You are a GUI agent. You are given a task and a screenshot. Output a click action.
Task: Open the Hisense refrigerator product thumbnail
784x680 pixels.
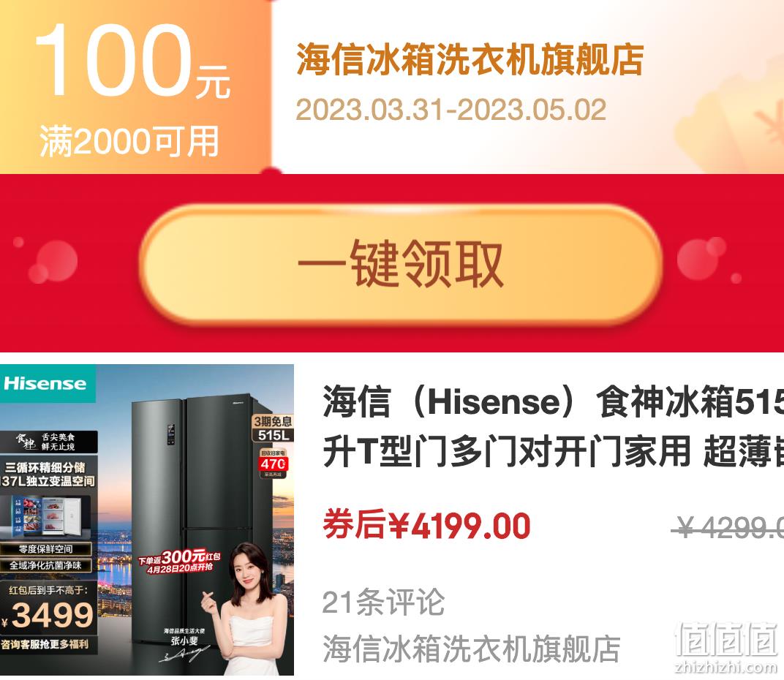[x=147, y=519]
